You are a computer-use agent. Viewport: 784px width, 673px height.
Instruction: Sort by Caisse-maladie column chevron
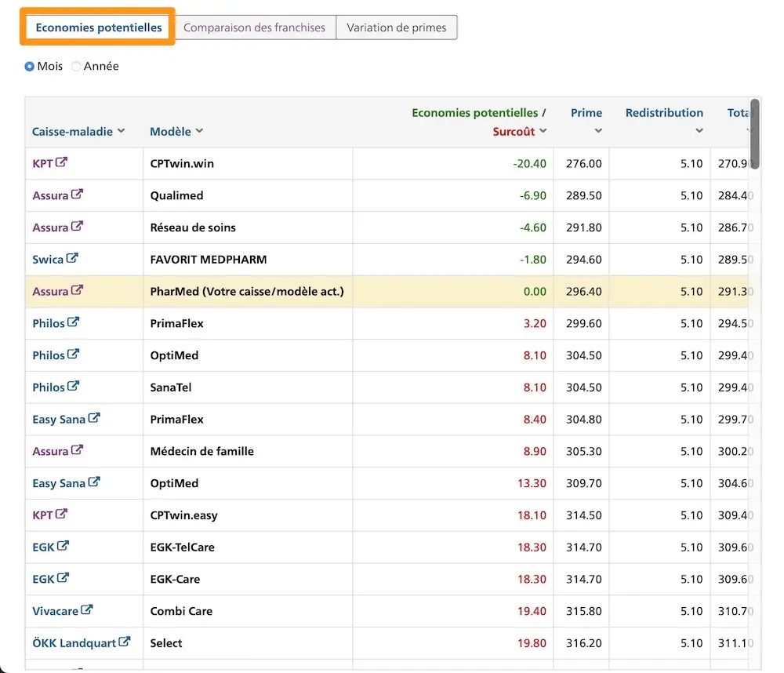(x=121, y=131)
